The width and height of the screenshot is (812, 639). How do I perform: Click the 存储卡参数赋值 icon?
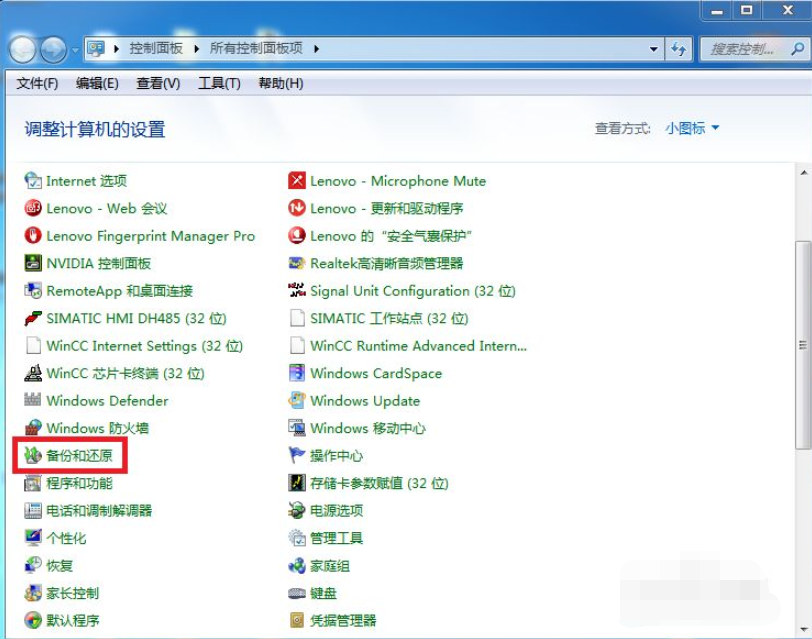coord(297,483)
